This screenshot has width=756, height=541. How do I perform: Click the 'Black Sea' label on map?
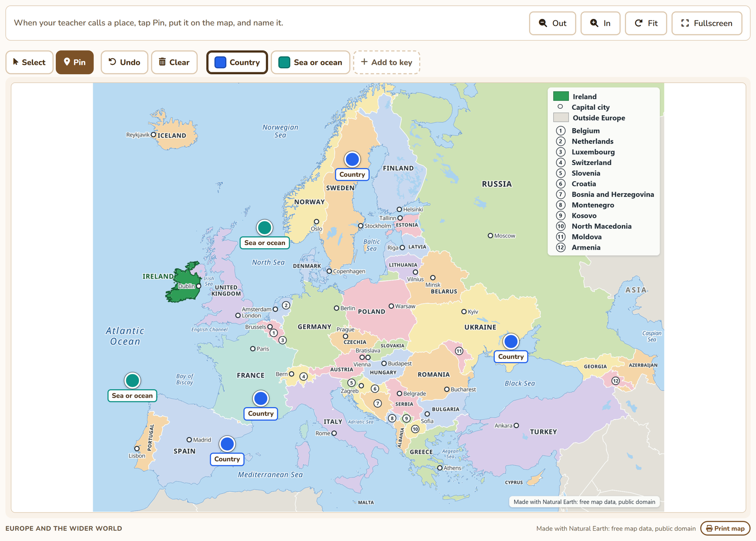tap(520, 384)
